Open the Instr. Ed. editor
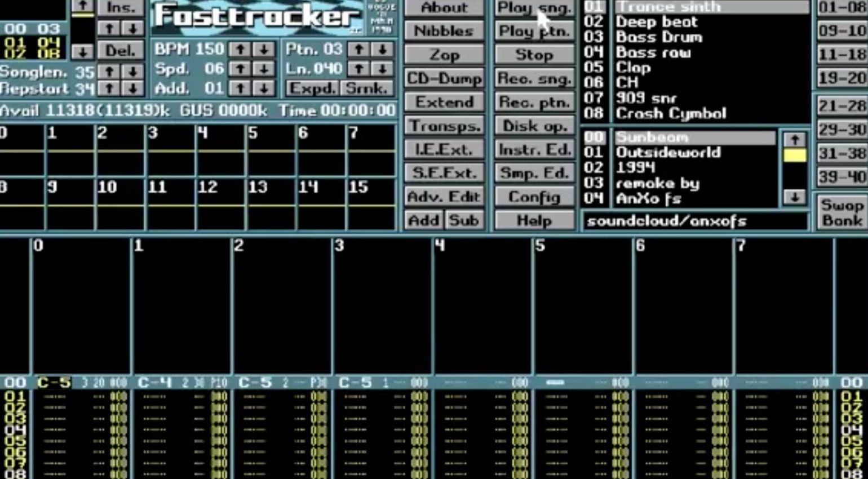The width and height of the screenshot is (868, 479). pos(534,150)
